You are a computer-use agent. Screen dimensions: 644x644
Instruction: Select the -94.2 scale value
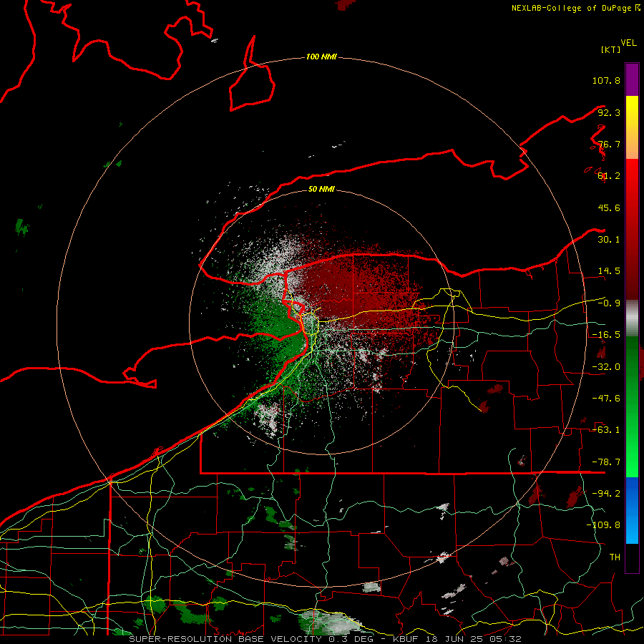[606, 493]
